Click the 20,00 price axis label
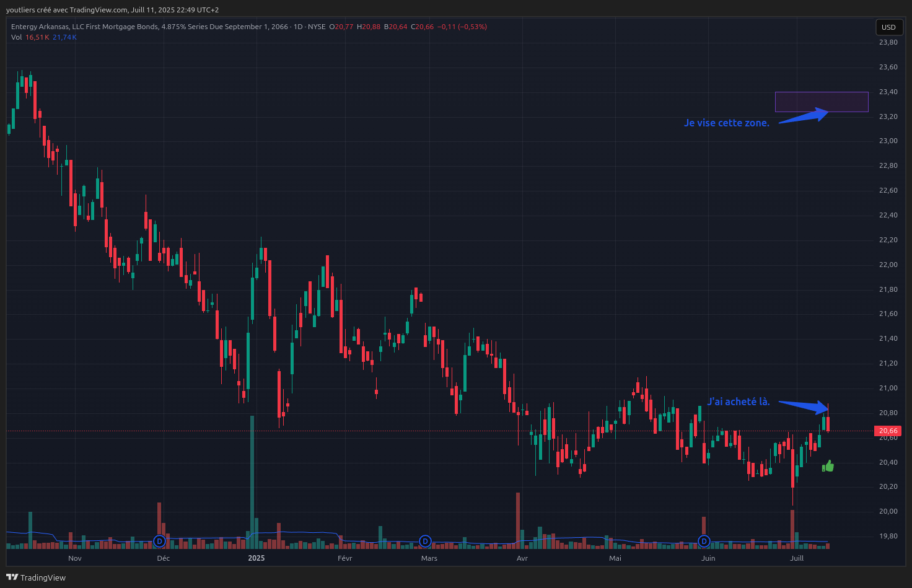Viewport: 912px width, 588px height. tap(888, 511)
